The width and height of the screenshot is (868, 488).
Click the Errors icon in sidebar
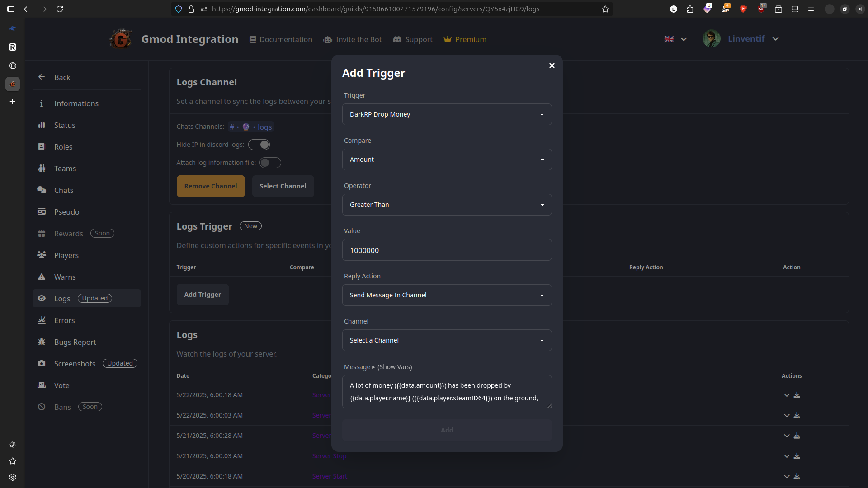[42, 320]
